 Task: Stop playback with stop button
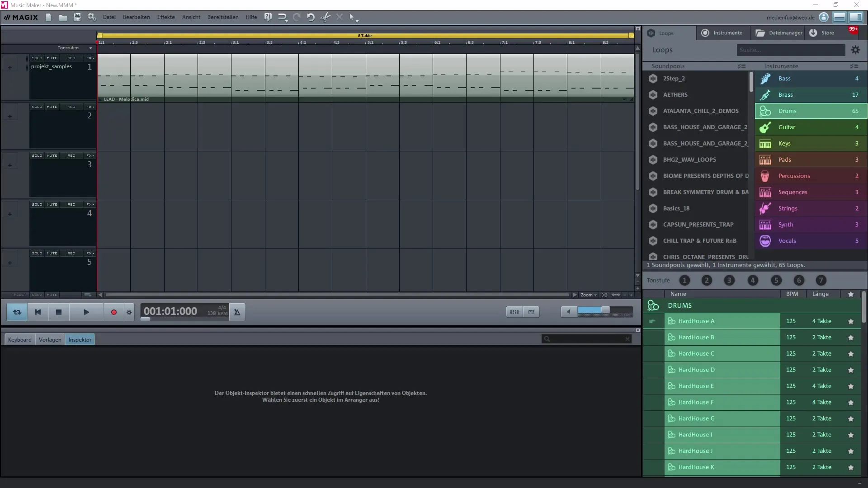59,312
